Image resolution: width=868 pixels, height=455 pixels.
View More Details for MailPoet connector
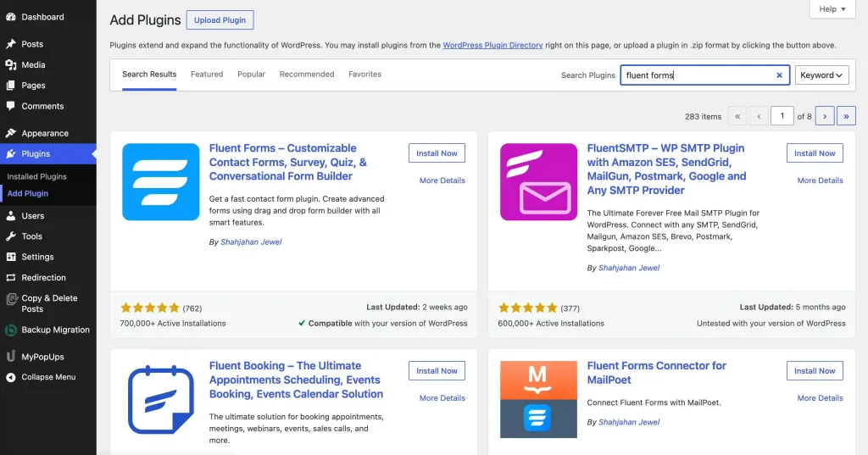tap(820, 398)
